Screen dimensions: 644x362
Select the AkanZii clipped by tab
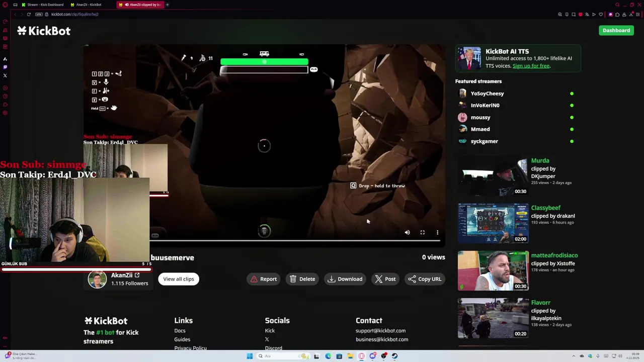point(140,5)
